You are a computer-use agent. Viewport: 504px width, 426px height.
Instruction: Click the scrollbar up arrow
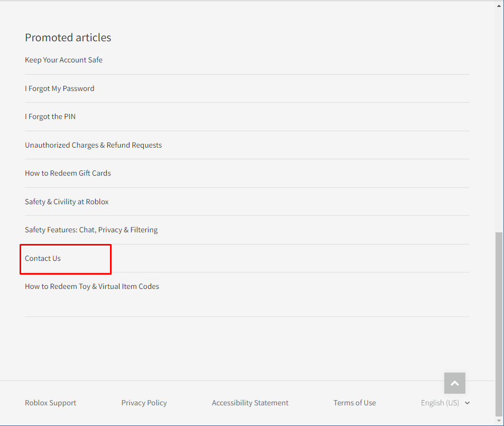click(499, 5)
